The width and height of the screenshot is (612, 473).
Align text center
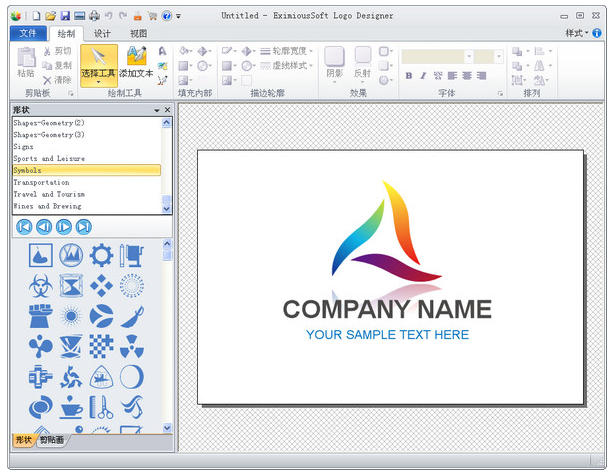tap(467, 76)
